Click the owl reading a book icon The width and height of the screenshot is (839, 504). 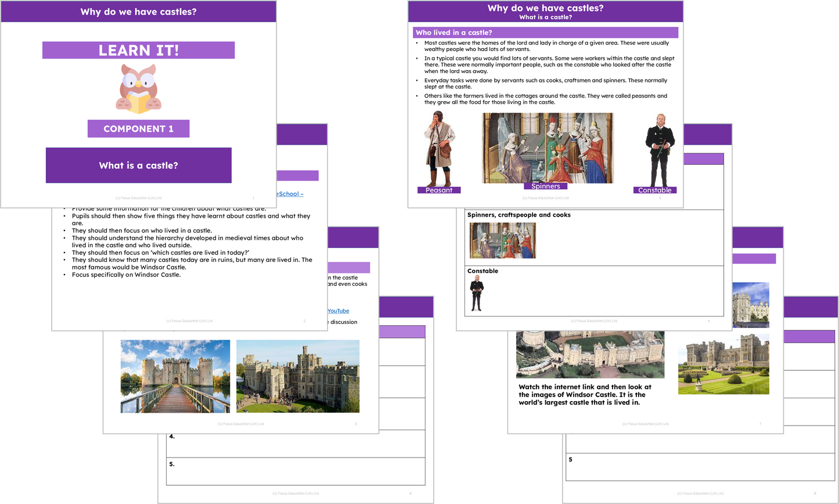tap(138, 89)
